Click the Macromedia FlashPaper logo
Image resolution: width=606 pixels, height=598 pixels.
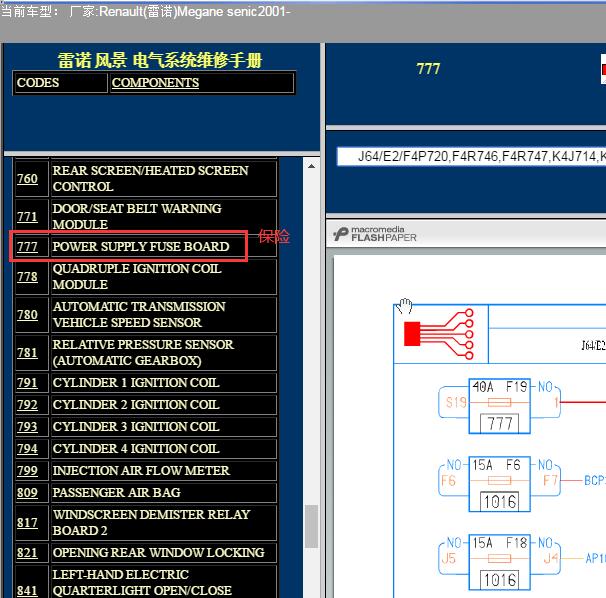pyautogui.click(x=374, y=234)
